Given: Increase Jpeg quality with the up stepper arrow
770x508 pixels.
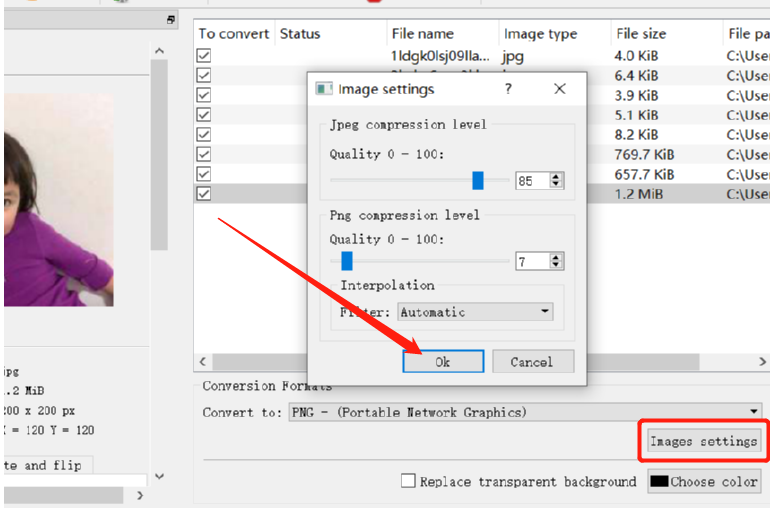Looking at the screenshot, I should click(x=556, y=177).
